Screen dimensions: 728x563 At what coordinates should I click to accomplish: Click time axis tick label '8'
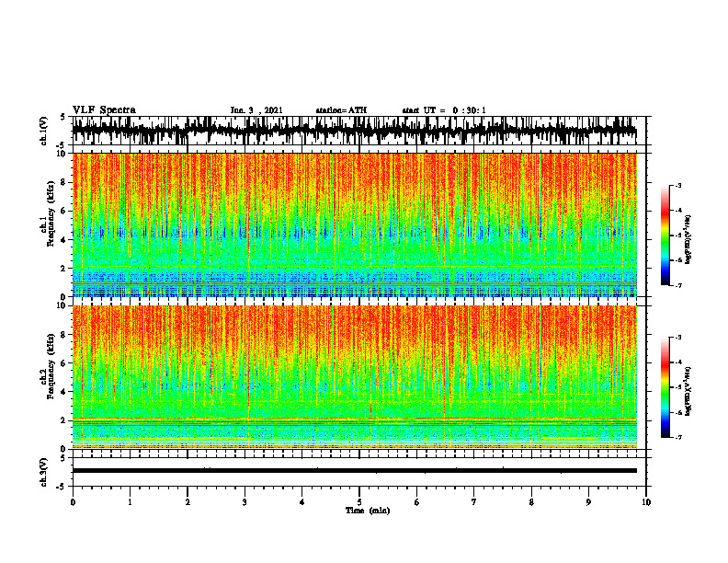tap(531, 502)
